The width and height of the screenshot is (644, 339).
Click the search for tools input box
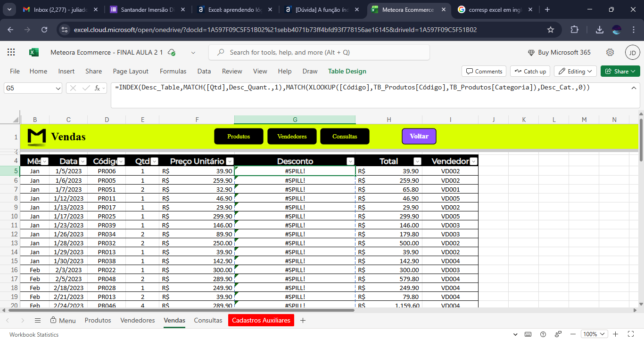click(319, 52)
